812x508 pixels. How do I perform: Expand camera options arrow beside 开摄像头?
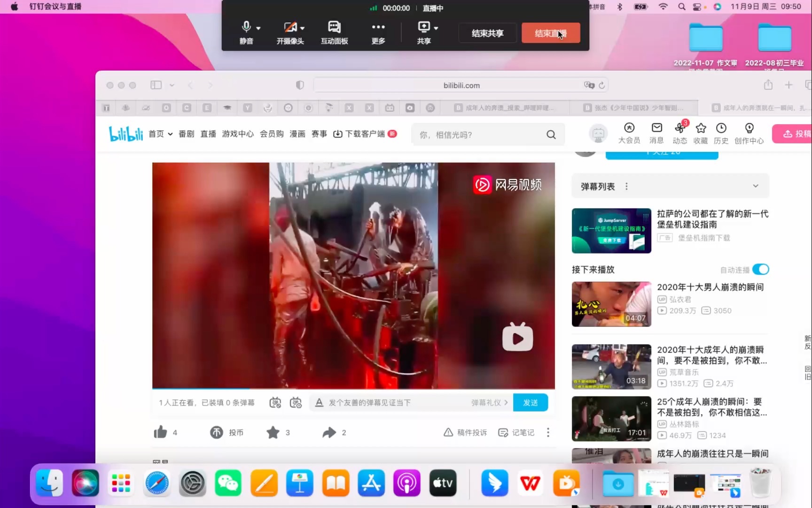(302, 28)
